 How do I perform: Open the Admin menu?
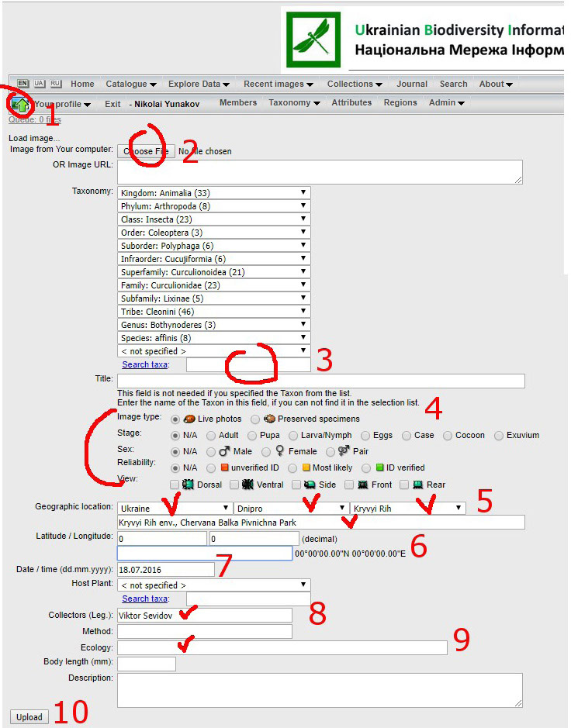pos(447,102)
